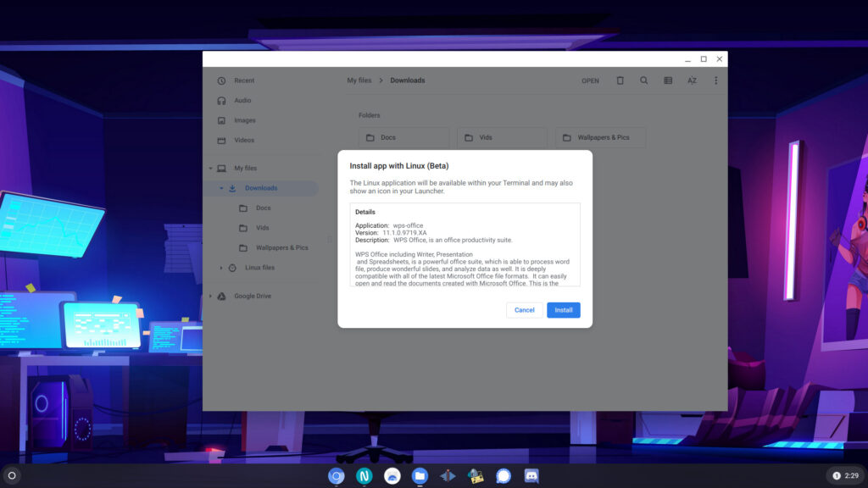Viewport: 868px width, 488px height.
Task: Click the OPEN toolbar button
Action: tap(590, 80)
